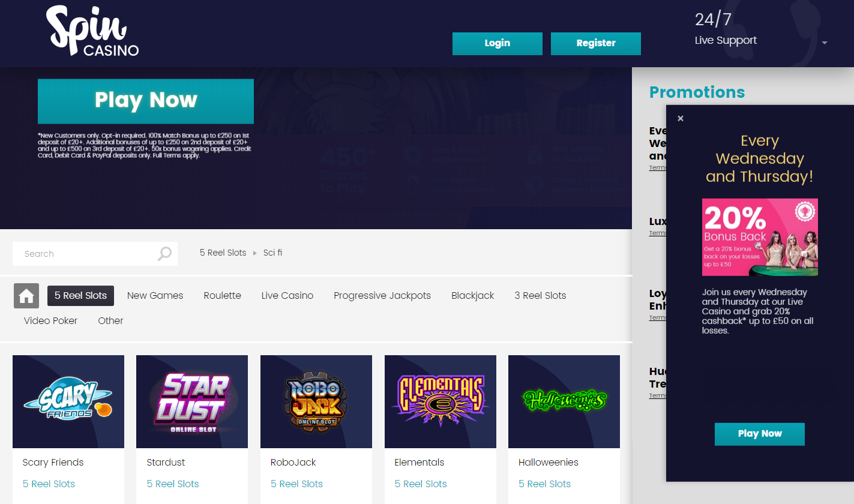Image resolution: width=854 pixels, height=504 pixels.
Task: Close the Wednesday and Thursday popup
Action: [x=681, y=118]
